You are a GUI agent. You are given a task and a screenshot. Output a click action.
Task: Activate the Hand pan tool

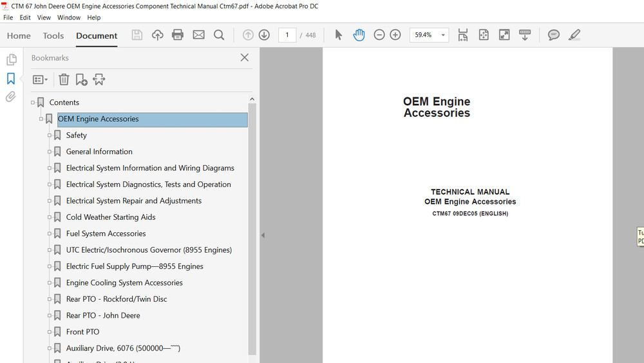pos(359,35)
